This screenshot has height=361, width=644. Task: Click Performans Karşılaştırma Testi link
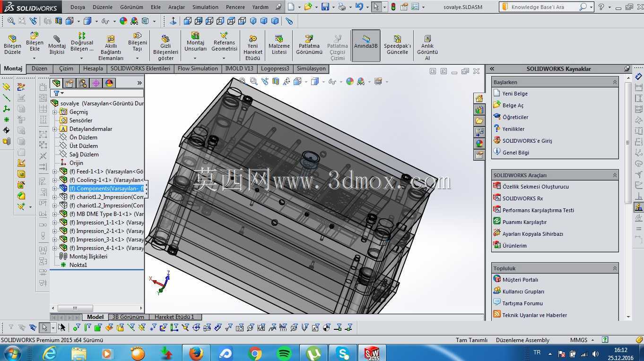(x=538, y=210)
